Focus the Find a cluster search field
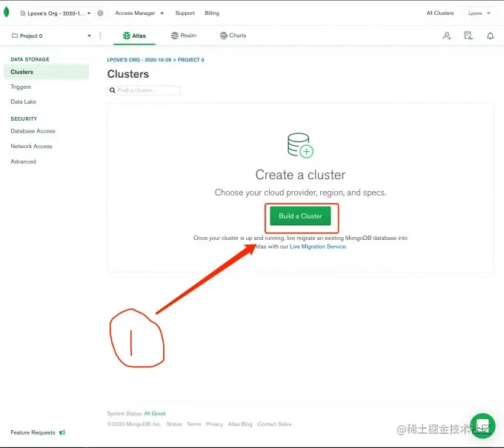 coord(143,90)
